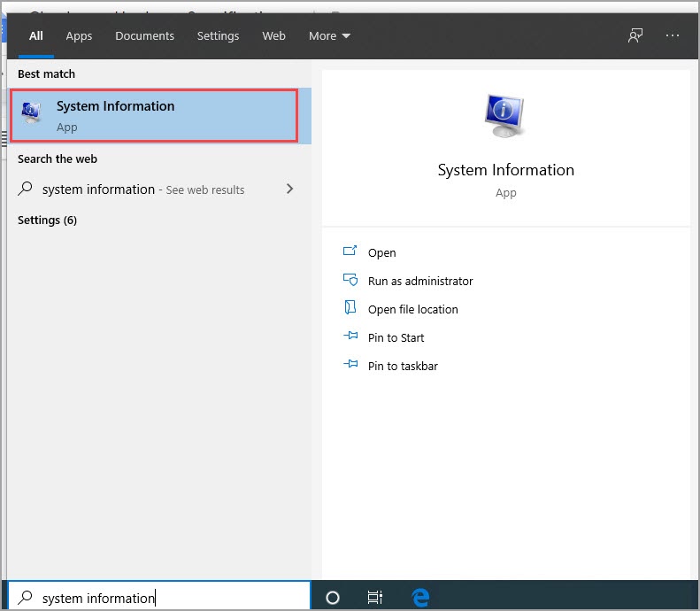
Task: Expand web results with chevron arrow
Action: 289,189
